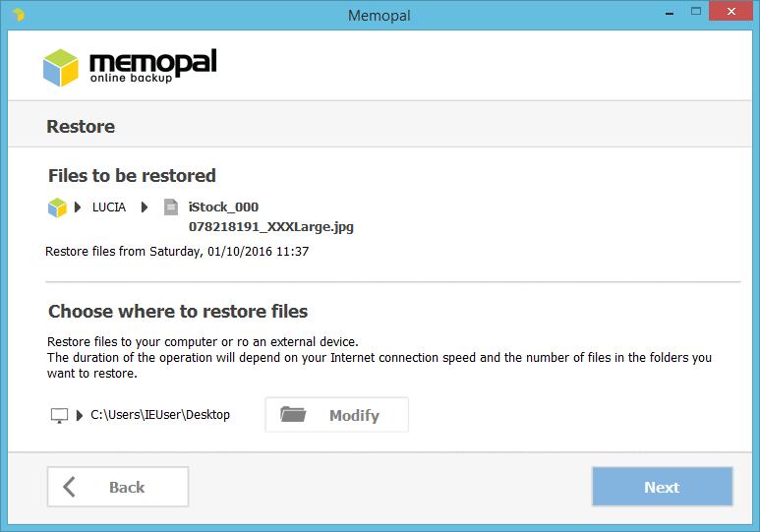Viewport: 760px width, 532px height.
Task: Click the small Memopal cube icon before LUCIA
Action: [57, 207]
